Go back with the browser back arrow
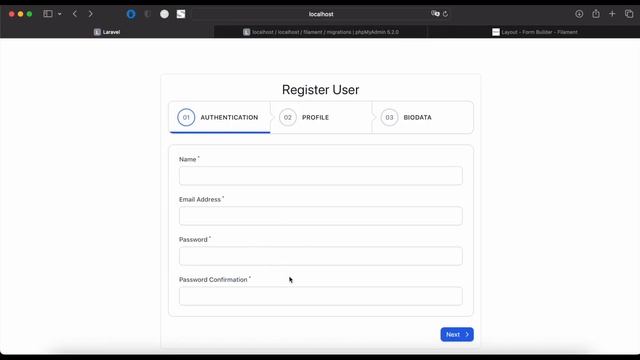The image size is (640, 360). tap(75, 14)
